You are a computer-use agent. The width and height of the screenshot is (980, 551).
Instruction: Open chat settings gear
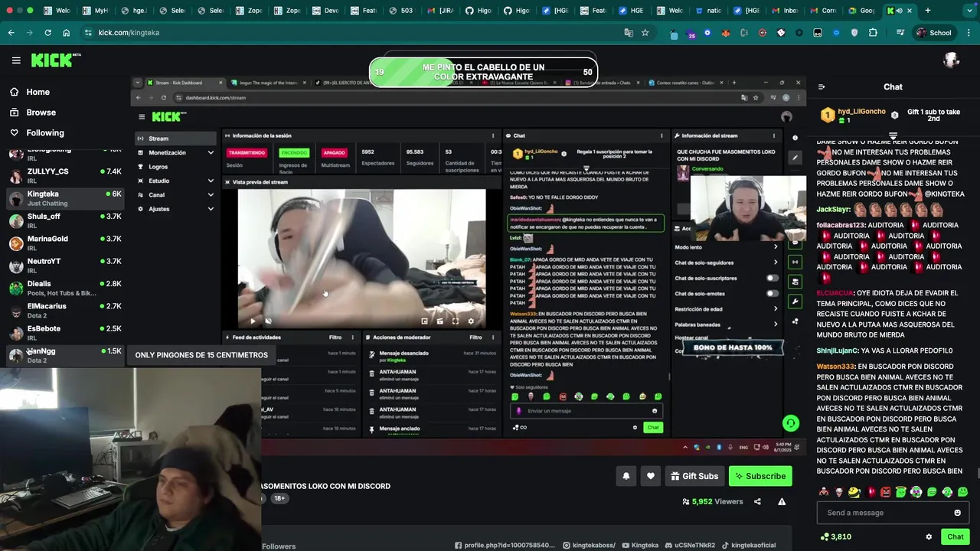(x=929, y=537)
